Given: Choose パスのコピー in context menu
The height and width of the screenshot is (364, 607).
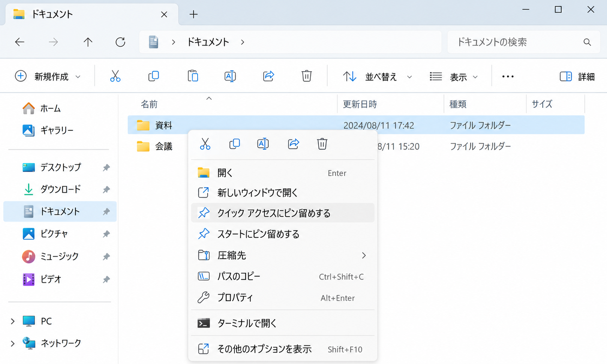Looking at the screenshot, I should [283, 277].
